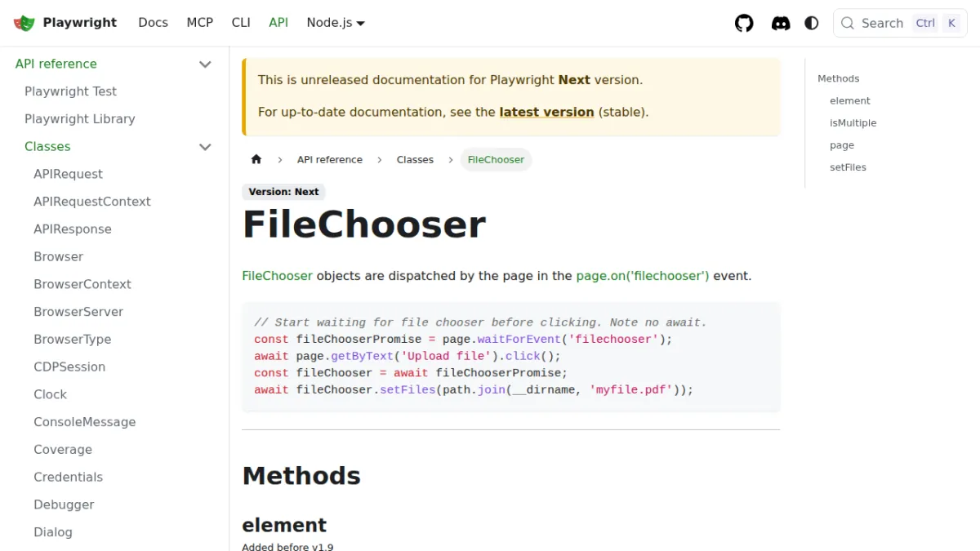Select Classes sidebar category
Viewport: 980px width, 551px height.
pyautogui.click(x=47, y=147)
